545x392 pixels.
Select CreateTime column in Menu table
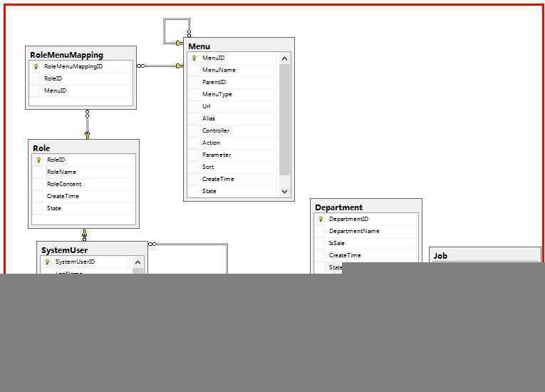coord(232,179)
